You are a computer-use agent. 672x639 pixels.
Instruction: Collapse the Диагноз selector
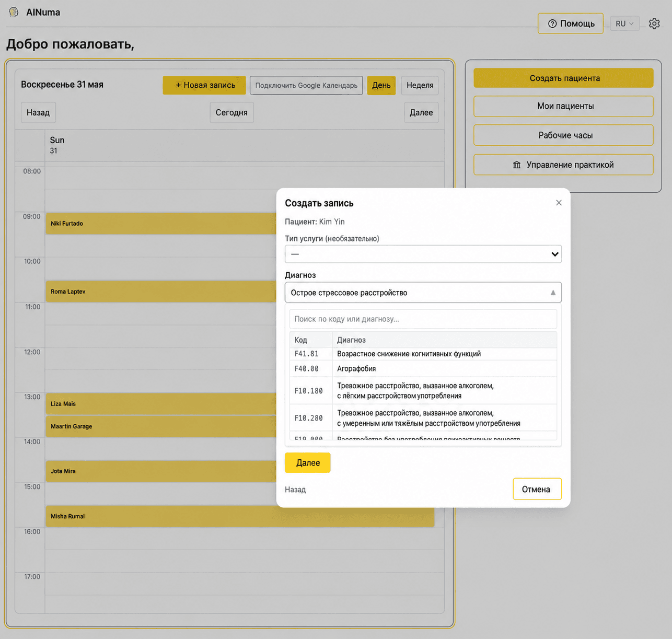(423, 293)
